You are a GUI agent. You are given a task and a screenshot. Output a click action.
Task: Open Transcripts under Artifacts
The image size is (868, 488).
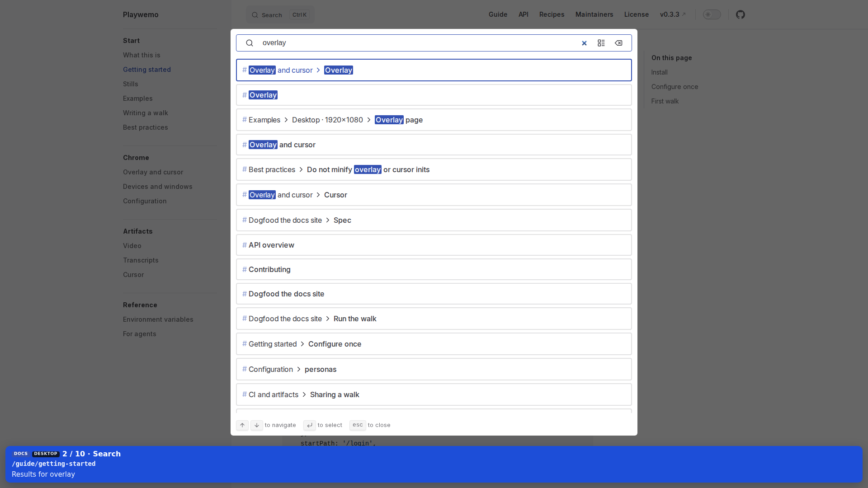click(141, 260)
